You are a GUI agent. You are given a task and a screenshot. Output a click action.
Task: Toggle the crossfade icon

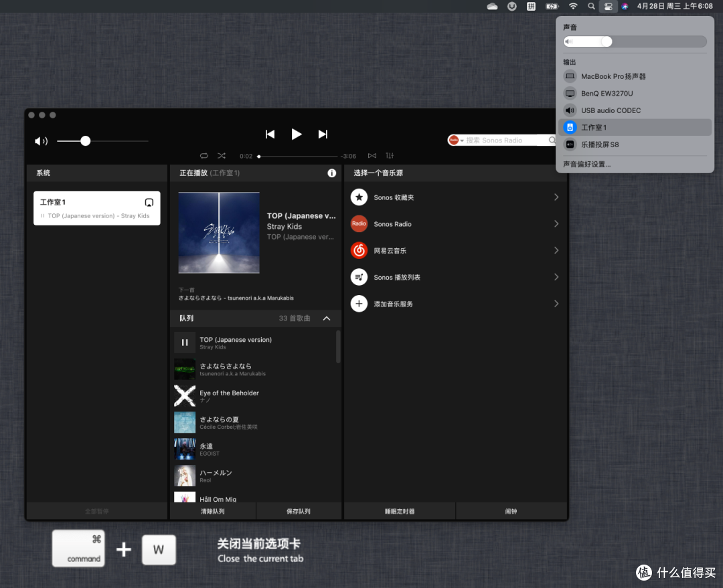pyautogui.click(x=372, y=156)
